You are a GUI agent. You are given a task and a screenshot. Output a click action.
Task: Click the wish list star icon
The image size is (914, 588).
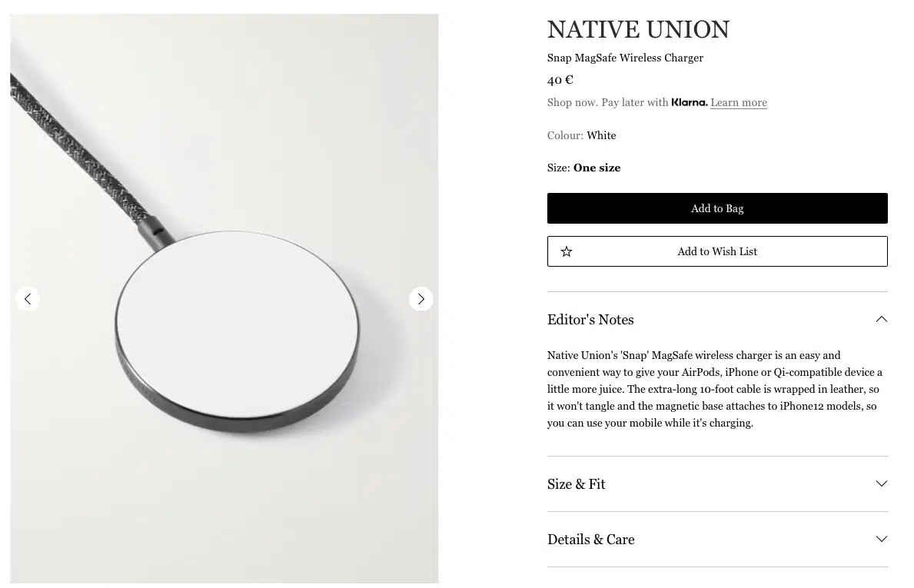pyautogui.click(x=567, y=251)
